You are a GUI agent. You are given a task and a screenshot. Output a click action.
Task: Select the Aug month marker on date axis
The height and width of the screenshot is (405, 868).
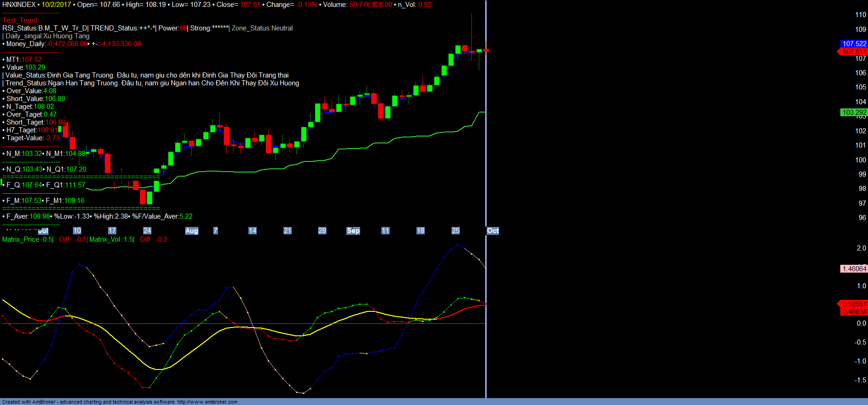tap(192, 231)
